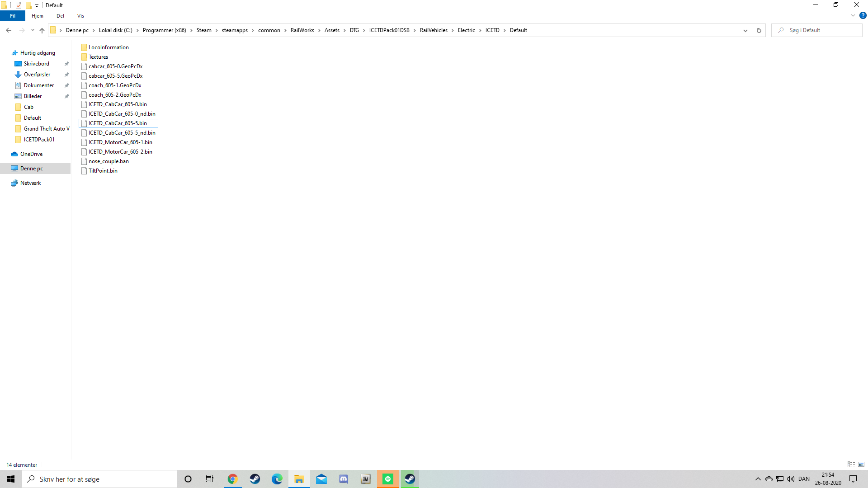Open Spotify from the taskbar

(388, 479)
